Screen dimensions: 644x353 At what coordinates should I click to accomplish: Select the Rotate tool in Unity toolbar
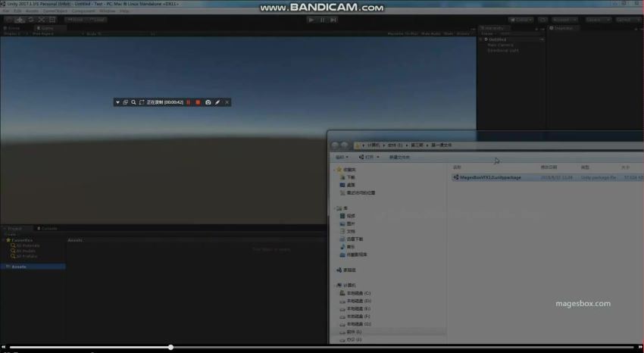click(31, 20)
